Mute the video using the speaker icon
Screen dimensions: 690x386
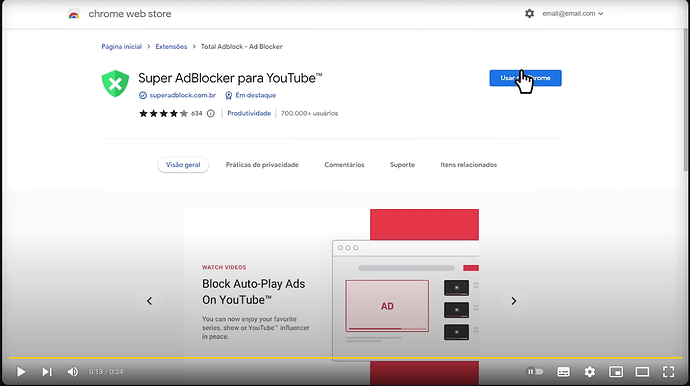point(73,372)
